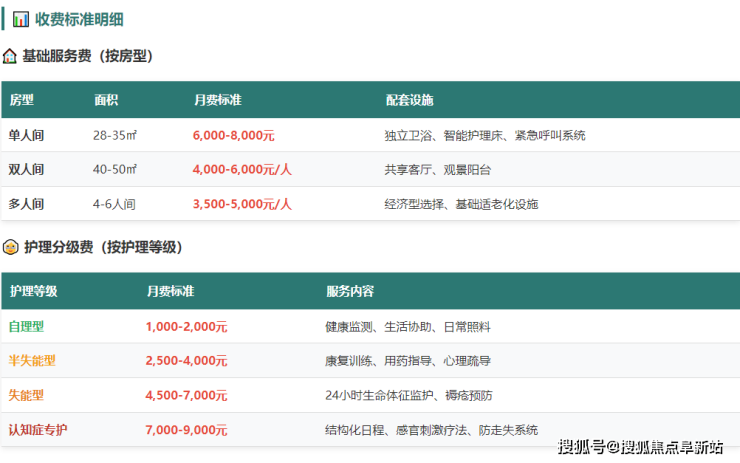
Task: Click the 7,000-9,000元 monthly fee
Action: [186, 430]
